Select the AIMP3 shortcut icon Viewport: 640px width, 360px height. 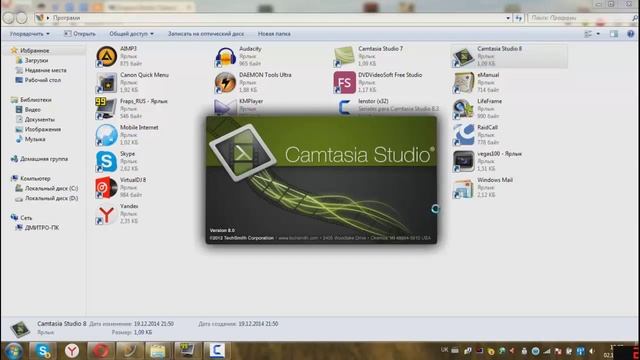tap(107, 56)
